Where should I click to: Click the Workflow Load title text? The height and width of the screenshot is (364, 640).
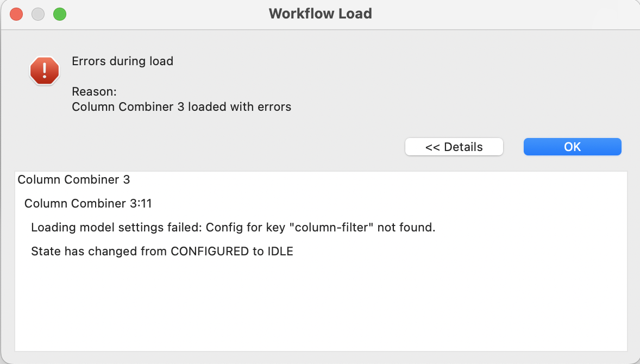pyautogui.click(x=321, y=14)
